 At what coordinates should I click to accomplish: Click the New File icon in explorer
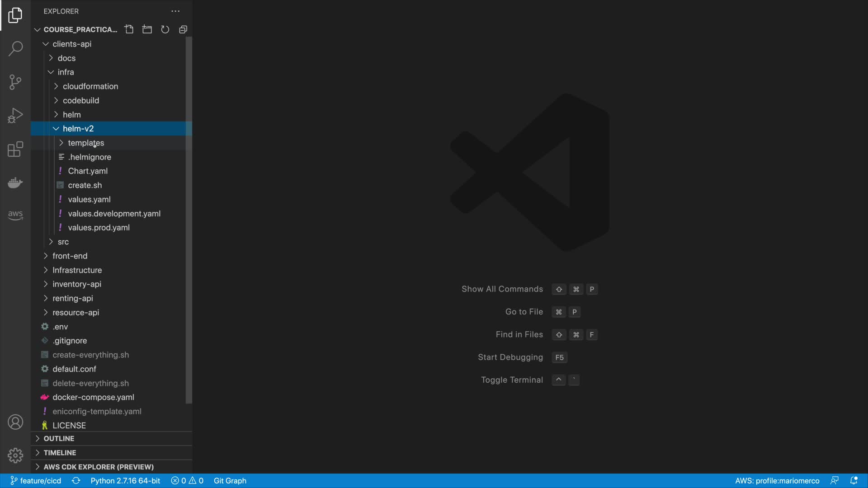pos(129,29)
